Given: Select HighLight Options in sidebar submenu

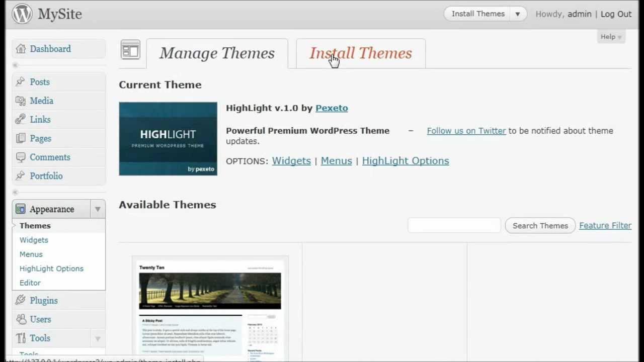Looking at the screenshot, I should (51, 268).
